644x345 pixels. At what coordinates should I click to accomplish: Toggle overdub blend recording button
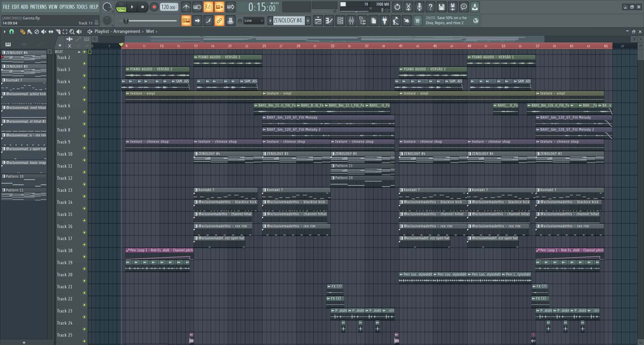point(219,7)
